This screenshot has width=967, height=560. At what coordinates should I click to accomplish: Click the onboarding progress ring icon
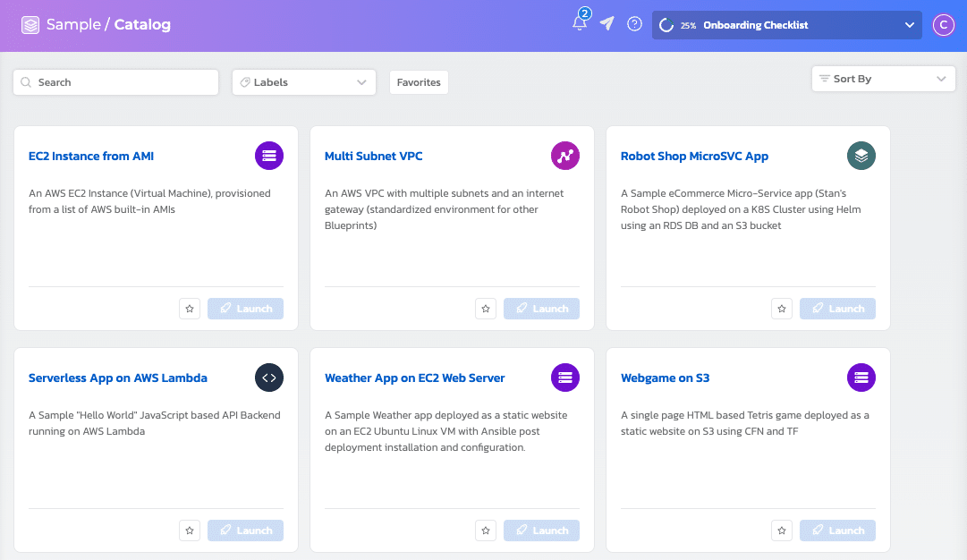(x=666, y=25)
